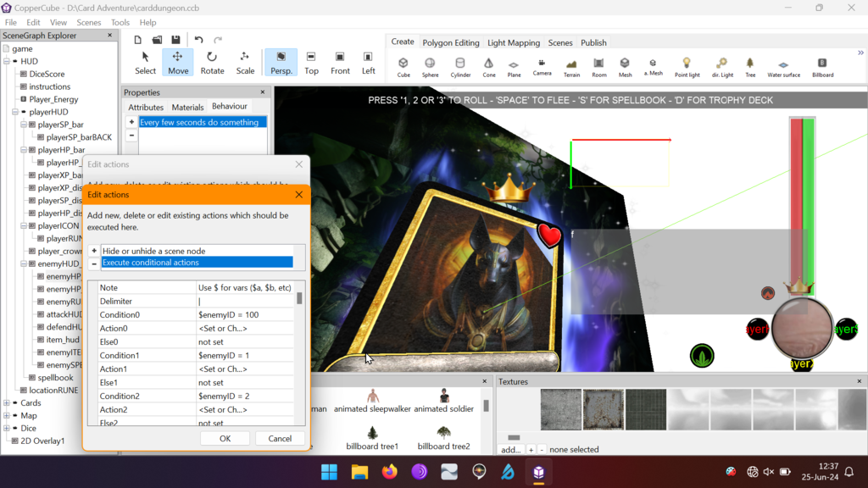Screen dimensions: 868x488
Task: Activate the Rotate tool
Action: pos(212,63)
